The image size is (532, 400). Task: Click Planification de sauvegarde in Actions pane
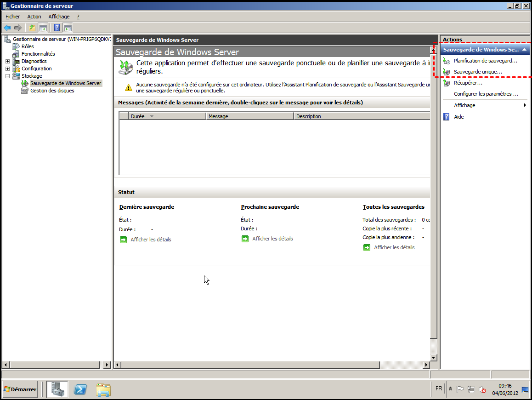point(485,61)
